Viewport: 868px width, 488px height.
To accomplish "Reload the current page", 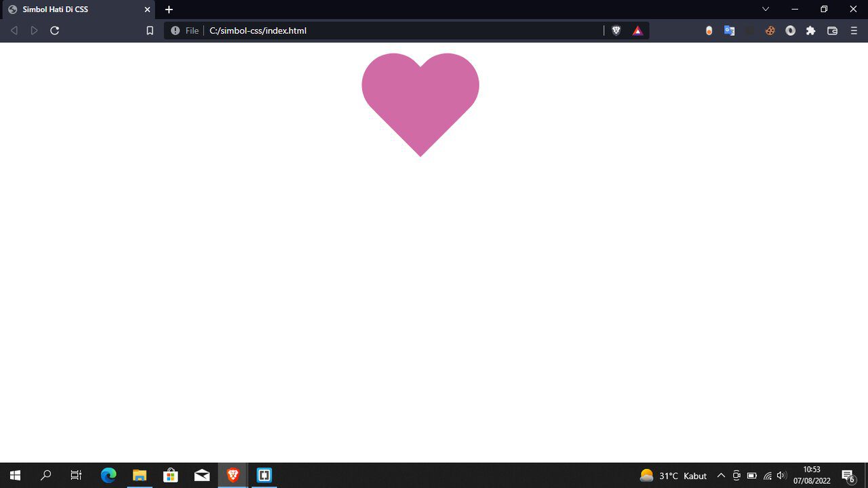I will pos(55,30).
